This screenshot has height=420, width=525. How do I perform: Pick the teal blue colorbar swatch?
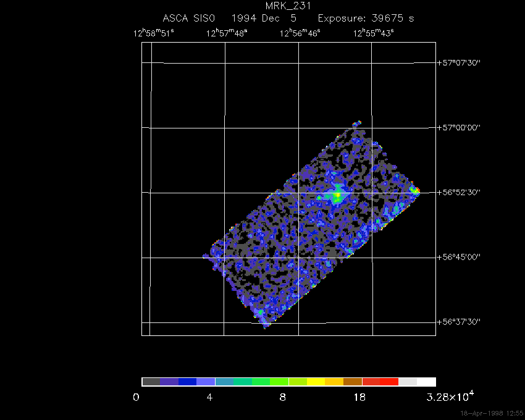pyautogui.click(x=224, y=382)
